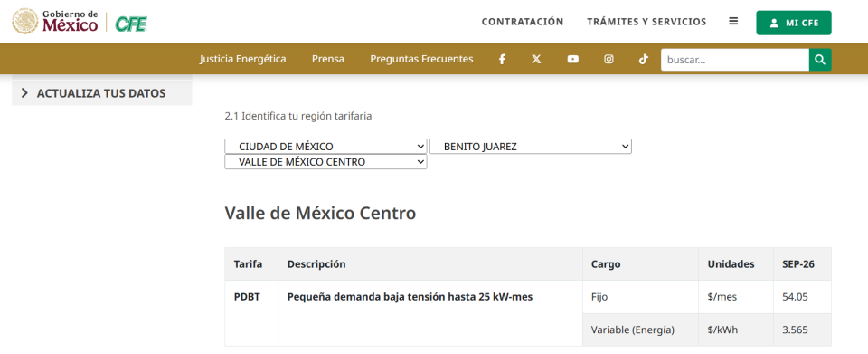Expand ACTUALIZA TUS DATOS sidebar item
This screenshot has height=354, width=868.
[102, 93]
